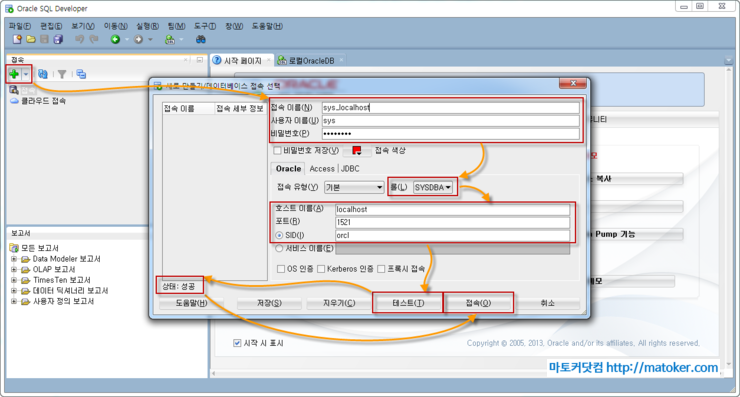
Task: Open the 롤 SYSDBA dropdown
Action: (x=433, y=187)
